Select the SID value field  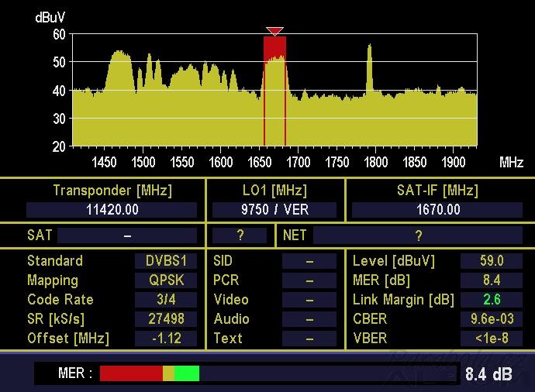[x=309, y=261]
